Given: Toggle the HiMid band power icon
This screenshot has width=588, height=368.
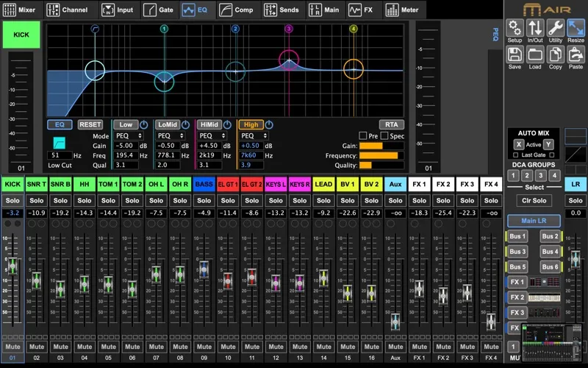Looking at the screenshot, I should (227, 124).
